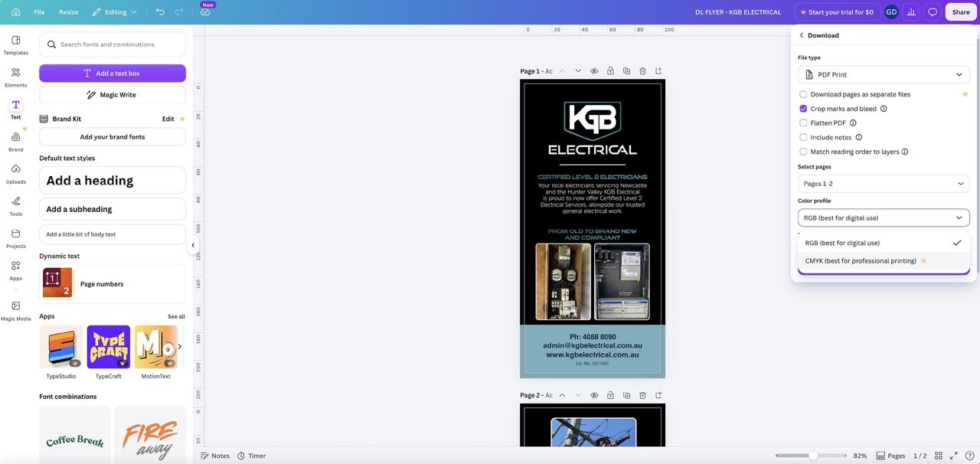Duplicate Page 2
980x464 pixels.
click(626, 395)
